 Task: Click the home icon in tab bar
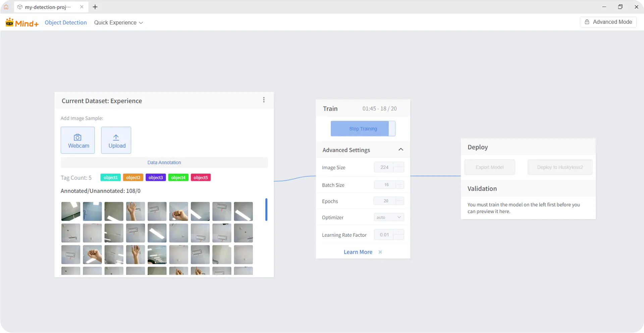click(x=6, y=7)
